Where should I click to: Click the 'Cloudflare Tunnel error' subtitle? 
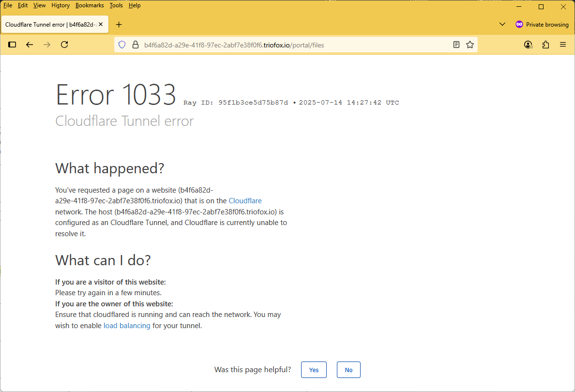point(124,121)
